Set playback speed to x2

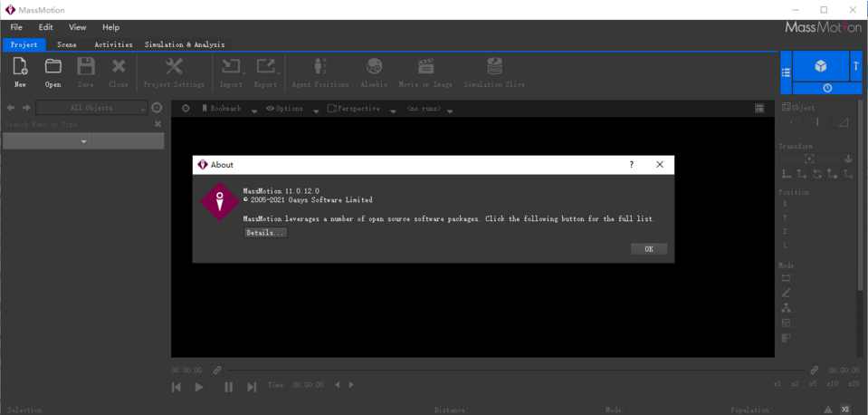(795, 383)
